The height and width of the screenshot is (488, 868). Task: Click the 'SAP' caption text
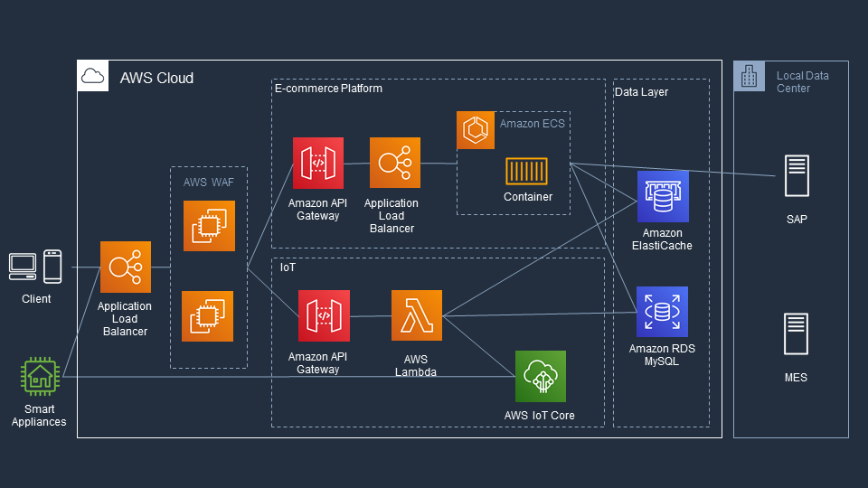[x=797, y=219]
